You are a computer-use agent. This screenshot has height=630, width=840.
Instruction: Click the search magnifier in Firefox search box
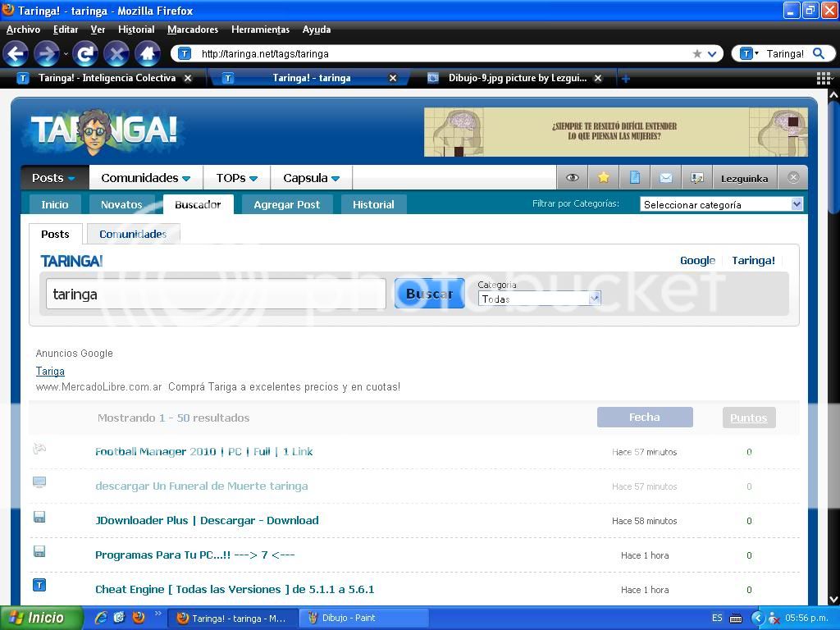click(x=818, y=53)
